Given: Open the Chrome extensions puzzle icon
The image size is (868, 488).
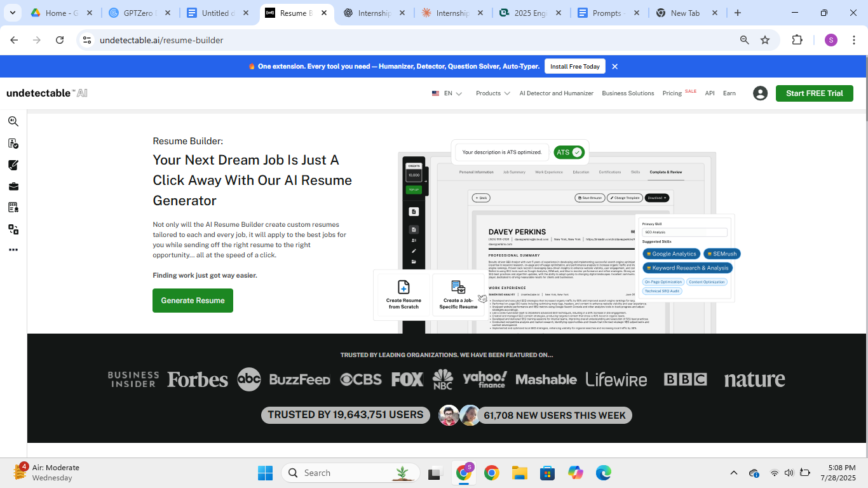Looking at the screenshot, I should click(x=797, y=40).
